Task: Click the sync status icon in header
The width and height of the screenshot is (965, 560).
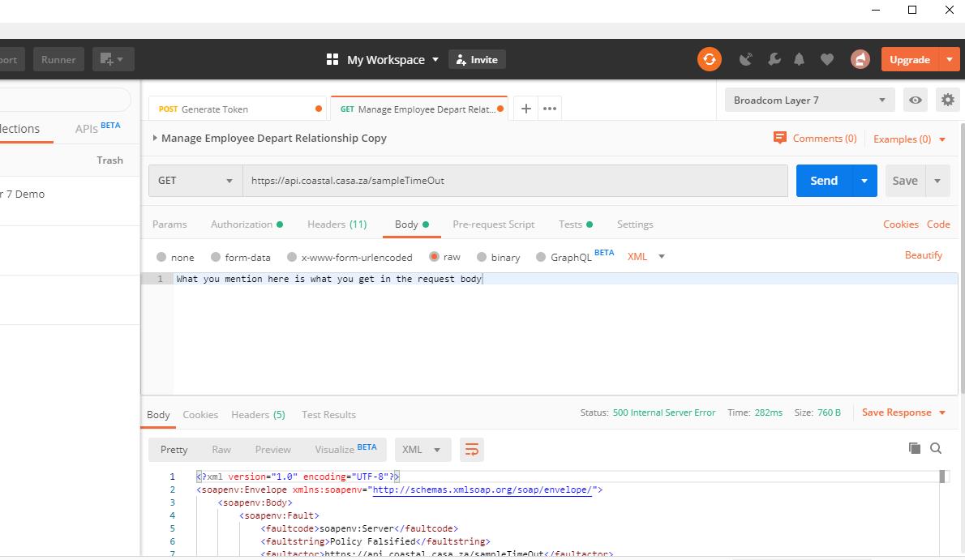Action: (x=710, y=58)
